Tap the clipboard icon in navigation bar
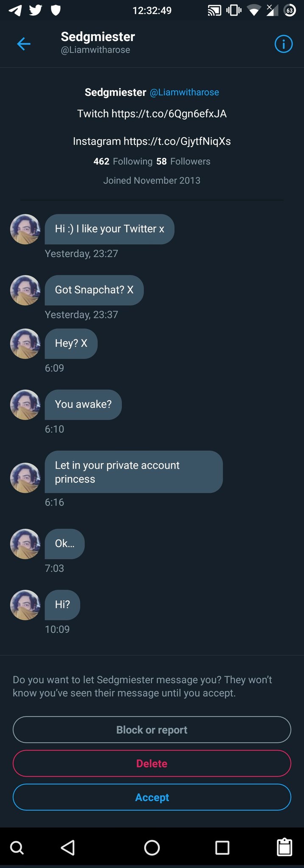Viewport: 304px width, 868px height. tap(284, 847)
